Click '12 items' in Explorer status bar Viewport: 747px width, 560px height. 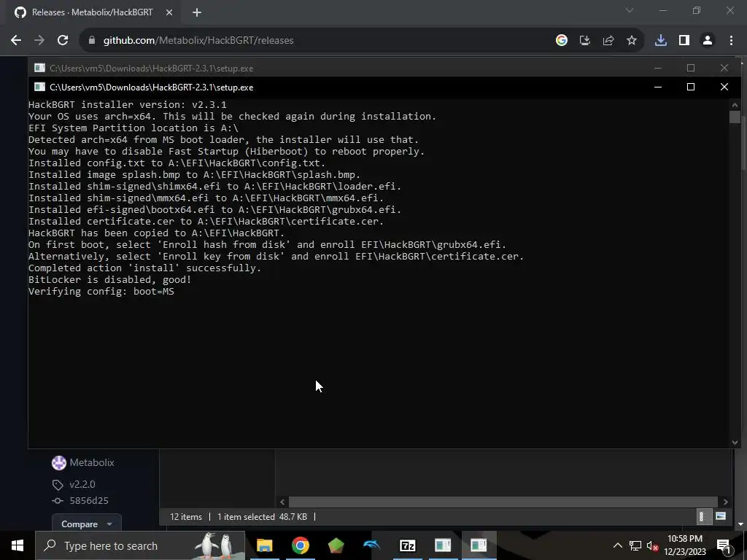tap(186, 517)
